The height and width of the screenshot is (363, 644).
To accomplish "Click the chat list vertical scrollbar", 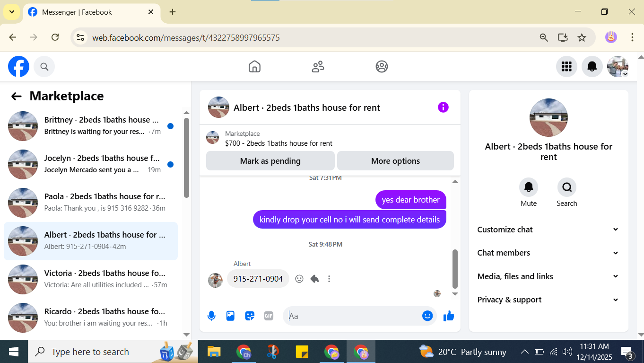I will pyautogui.click(x=186, y=158).
